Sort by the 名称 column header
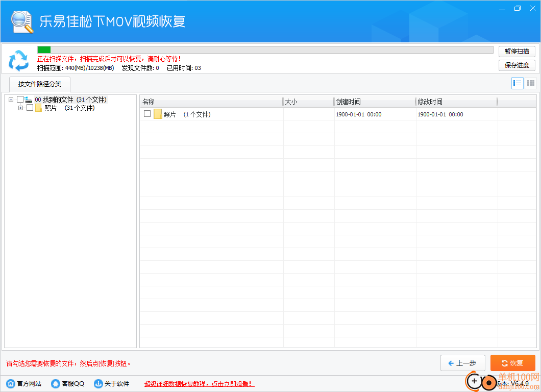The width and height of the screenshot is (541, 392). pos(211,102)
